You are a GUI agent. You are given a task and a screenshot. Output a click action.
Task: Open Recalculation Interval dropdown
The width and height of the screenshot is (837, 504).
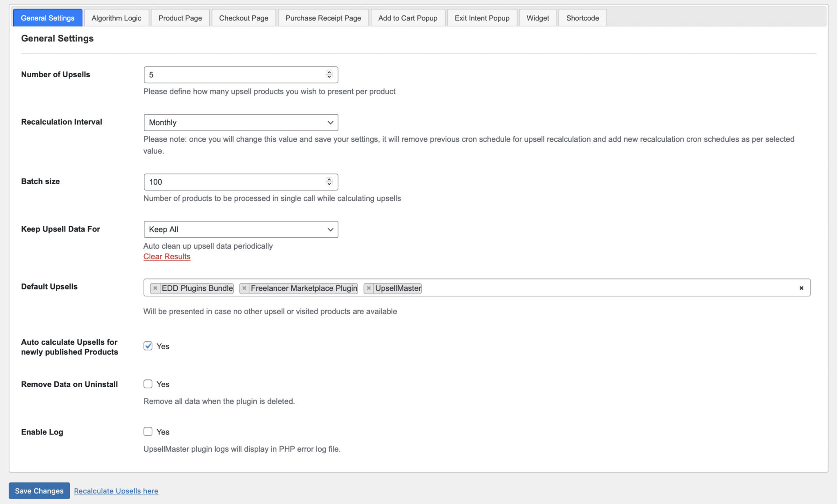(241, 123)
